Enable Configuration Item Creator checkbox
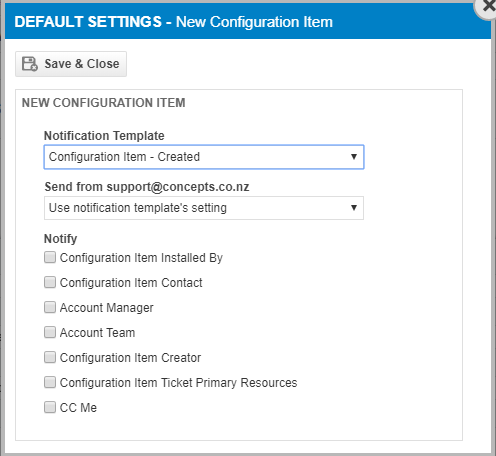Viewport: 496px width, 456px height. click(x=50, y=357)
